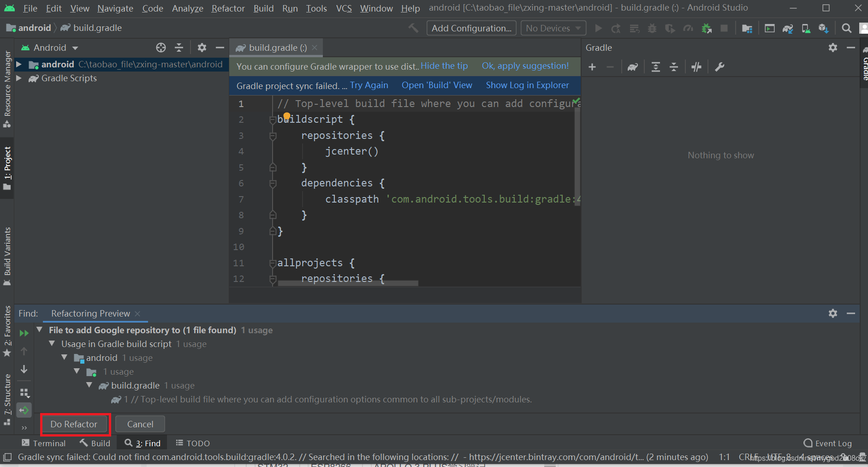Open Gradle panel options gear
This screenshot has height=467, width=868.
pyautogui.click(x=832, y=48)
